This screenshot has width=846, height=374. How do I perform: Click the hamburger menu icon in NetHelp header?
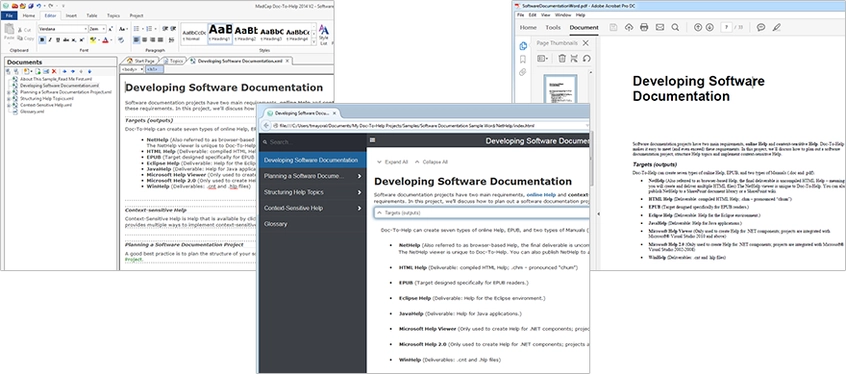pos(372,140)
